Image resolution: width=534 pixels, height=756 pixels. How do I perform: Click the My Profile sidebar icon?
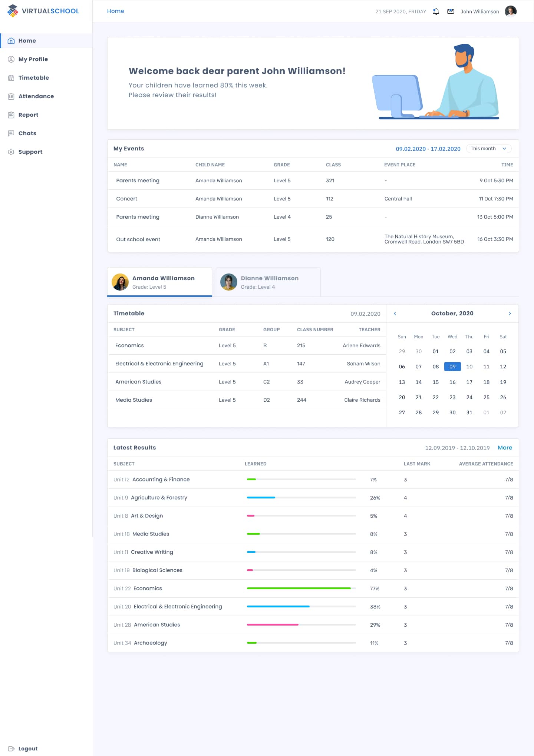pos(11,59)
